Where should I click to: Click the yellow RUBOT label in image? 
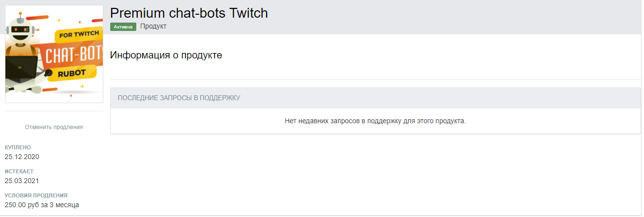72,73
